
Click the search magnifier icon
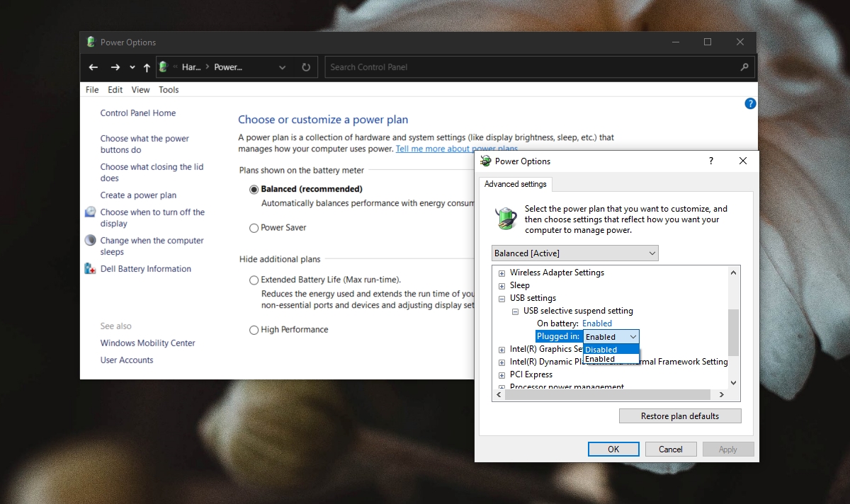(744, 67)
